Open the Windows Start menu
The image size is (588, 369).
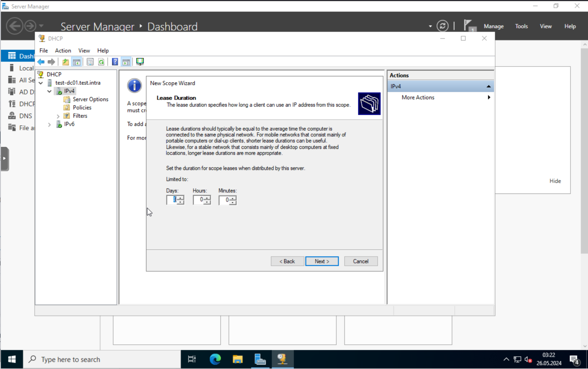12,359
